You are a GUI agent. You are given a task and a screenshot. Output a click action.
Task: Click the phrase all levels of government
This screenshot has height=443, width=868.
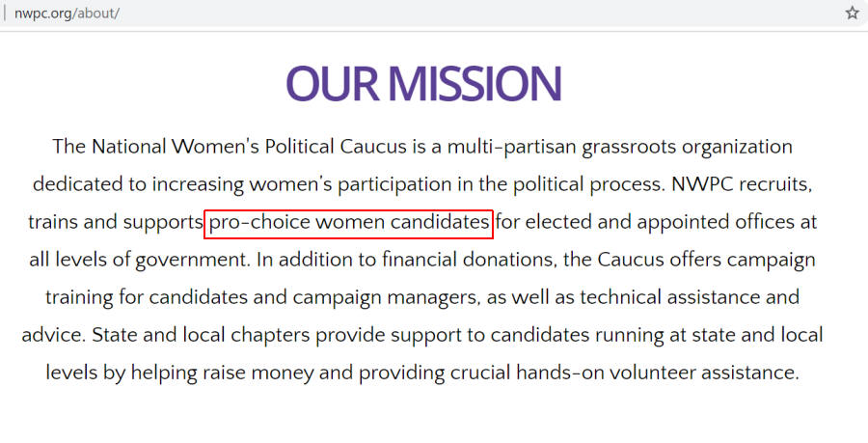(x=140, y=261)
